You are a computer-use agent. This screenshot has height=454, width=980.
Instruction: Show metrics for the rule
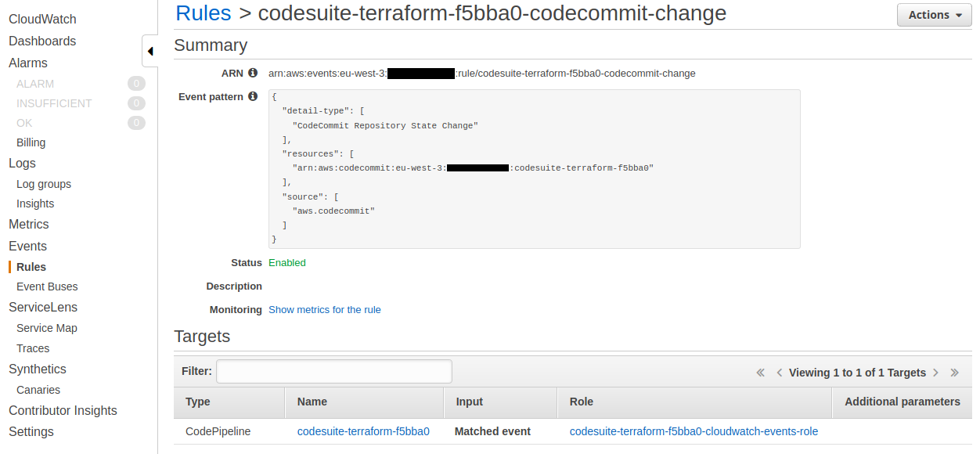click(325, 310)
